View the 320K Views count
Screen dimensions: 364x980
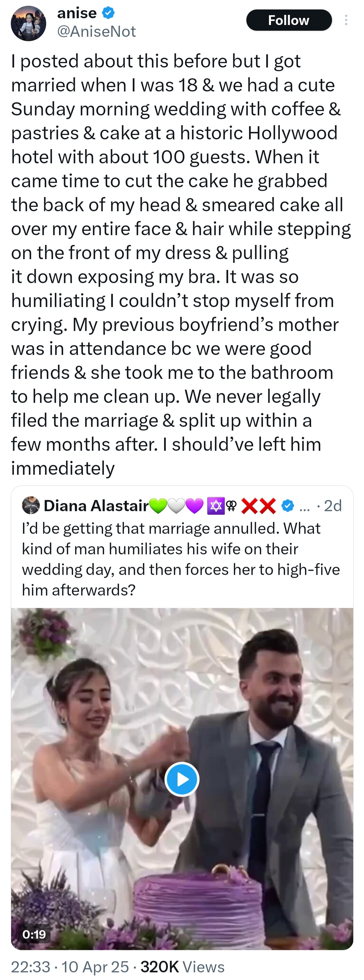click(x=182, y=967)
